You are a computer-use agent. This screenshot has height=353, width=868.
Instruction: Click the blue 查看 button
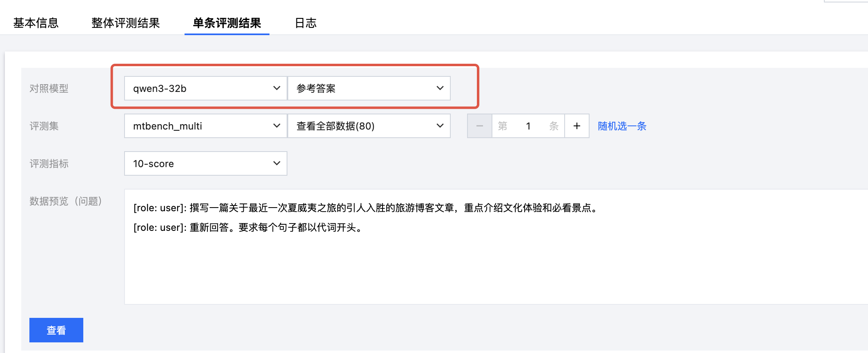56,330
